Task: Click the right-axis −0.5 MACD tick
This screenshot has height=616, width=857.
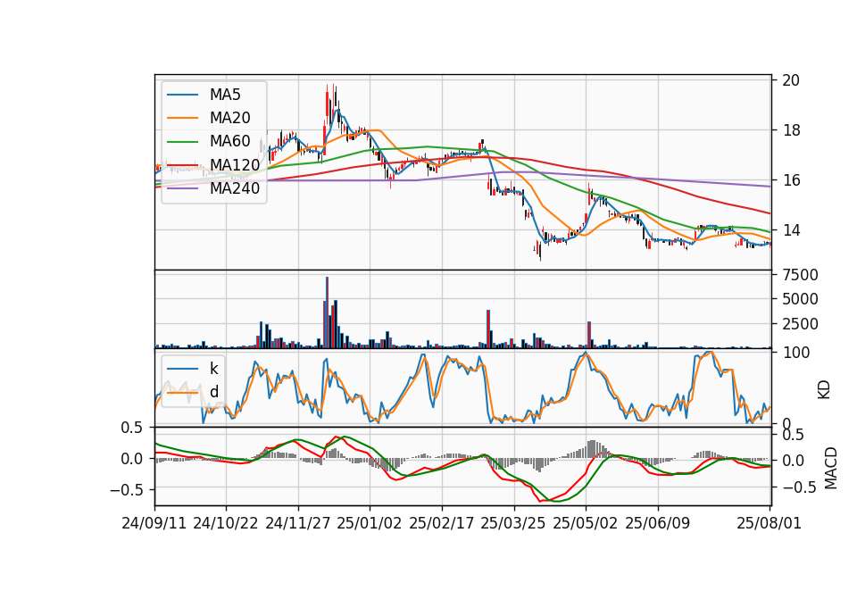Action: [798, 487]
